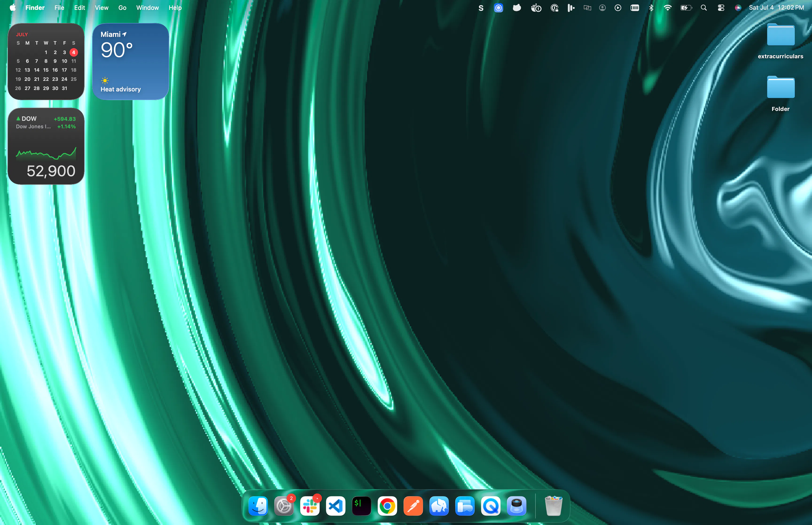Image resolution: width=812 pixels, height=525 pixels.
Task: Launch Google Chrome from the Dock
Action: [x=387, y=506]
